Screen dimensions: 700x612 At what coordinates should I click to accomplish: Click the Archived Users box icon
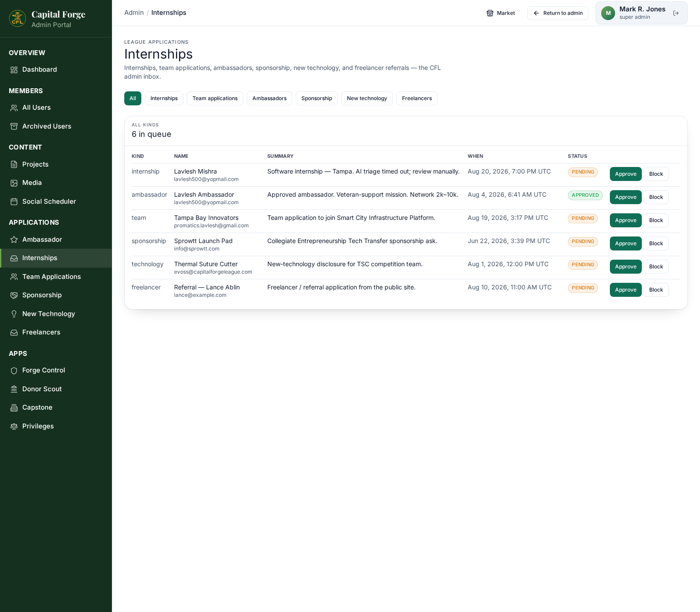point(14,126)
